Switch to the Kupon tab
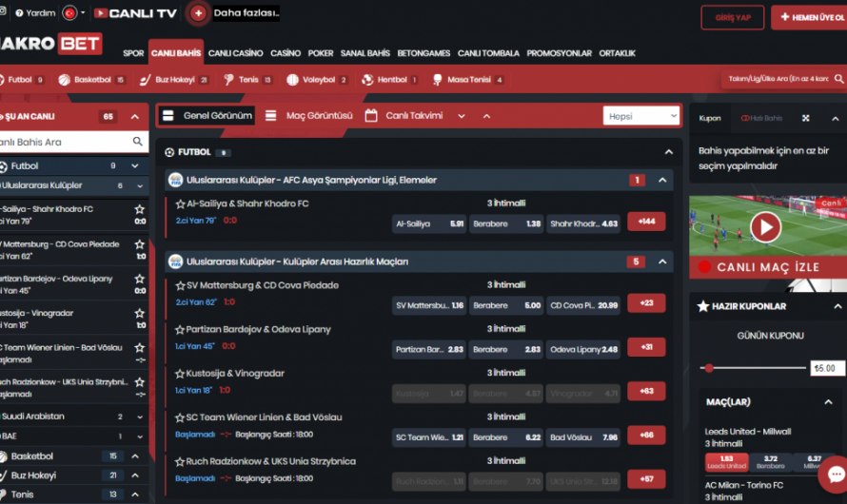 710,118
